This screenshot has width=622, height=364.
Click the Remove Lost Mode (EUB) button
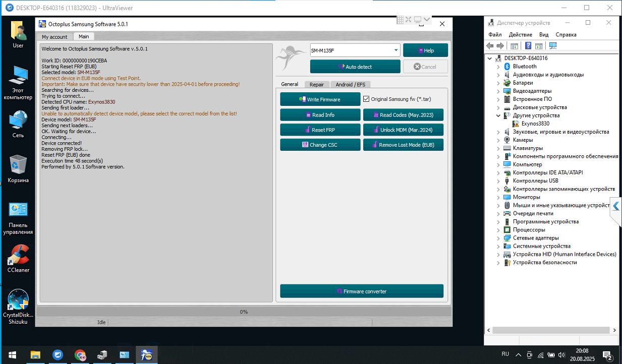404,145
